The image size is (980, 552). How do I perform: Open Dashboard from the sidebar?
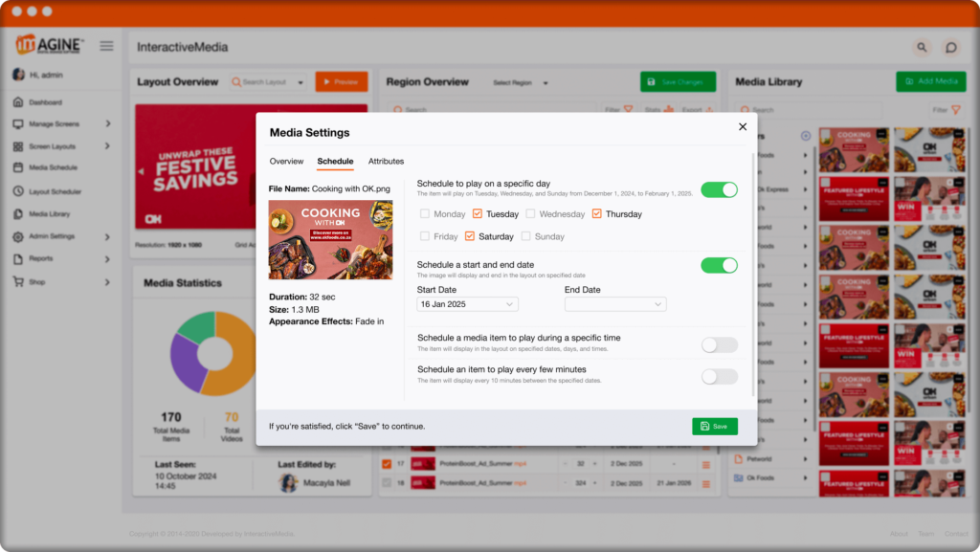(45, 102)
